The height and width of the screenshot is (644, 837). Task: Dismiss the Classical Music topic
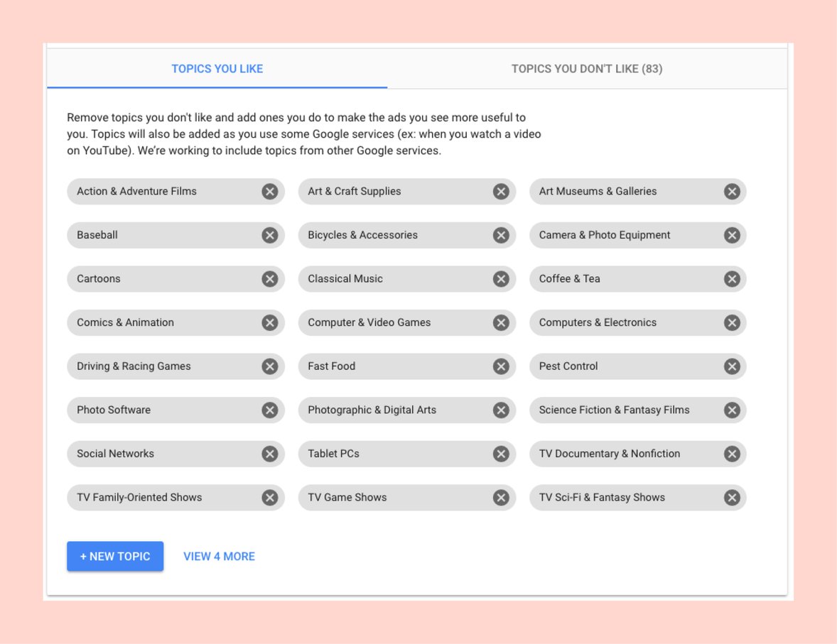click(501, 279)
